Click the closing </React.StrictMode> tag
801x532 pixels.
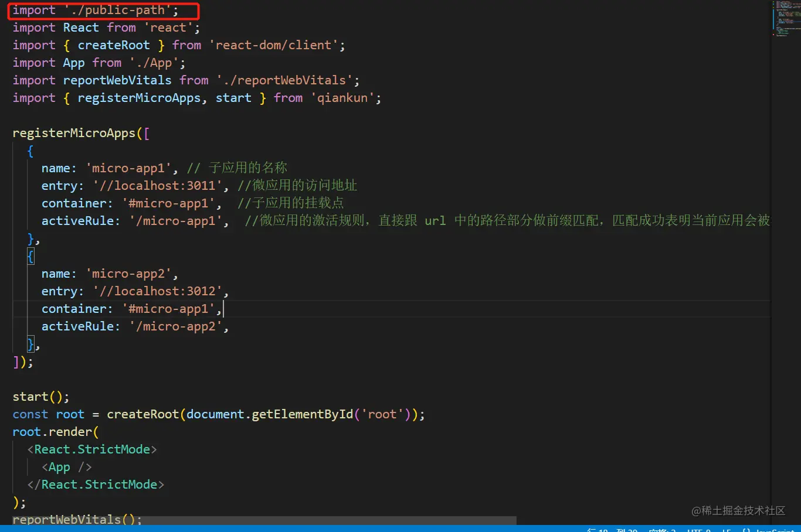pyautogui.click(x=96, y=485)
